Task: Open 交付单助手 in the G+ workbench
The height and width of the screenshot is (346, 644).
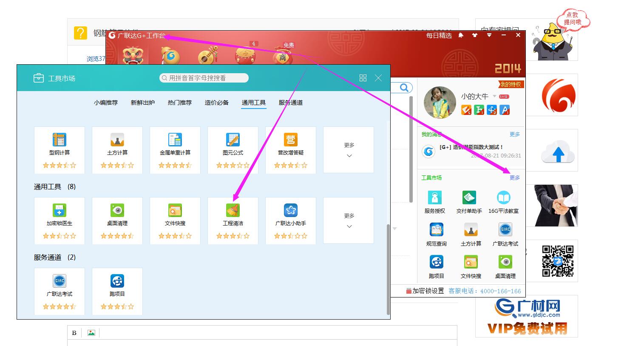Action: (469, 202)
